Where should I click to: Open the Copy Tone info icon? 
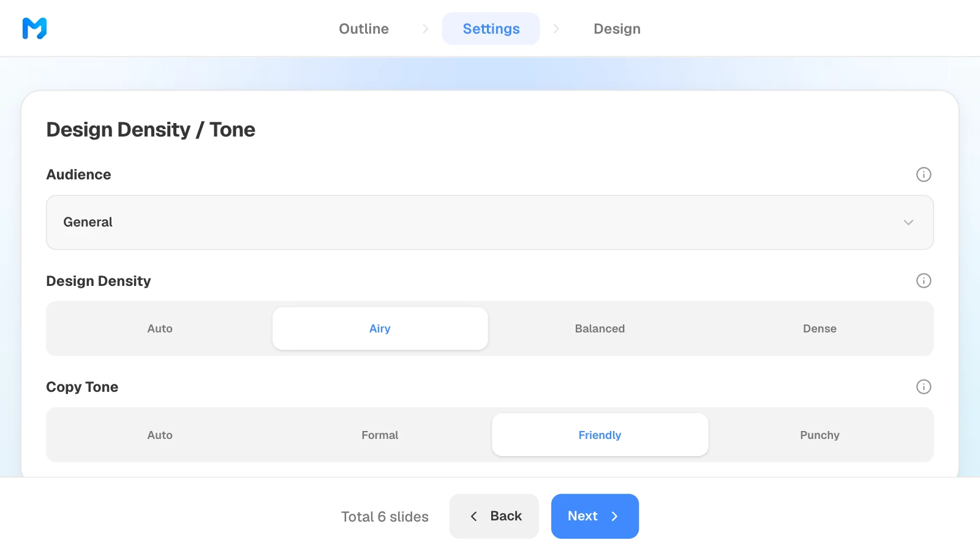(924, 386)
